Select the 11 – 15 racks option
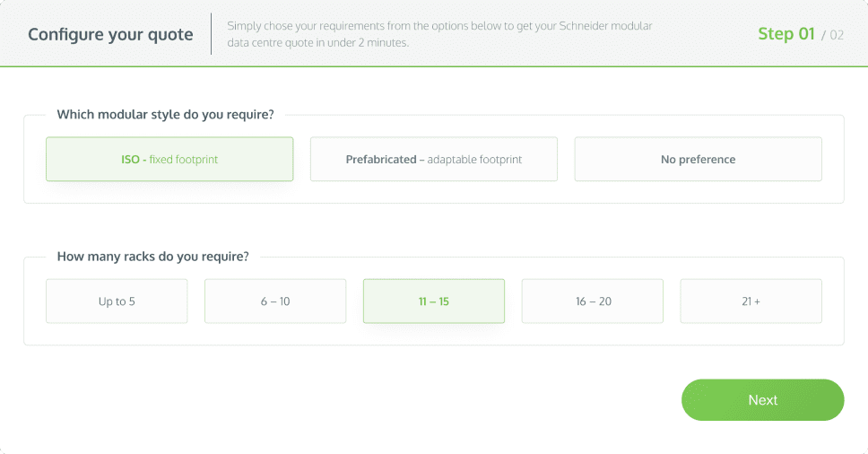This screenshot has width=868, height=454. tap(434, 301)
